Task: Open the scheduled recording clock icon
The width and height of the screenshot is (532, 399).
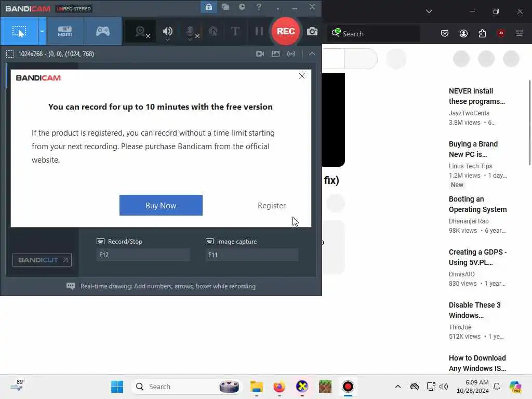Action: pyautogui.click(x=242, y=7)
